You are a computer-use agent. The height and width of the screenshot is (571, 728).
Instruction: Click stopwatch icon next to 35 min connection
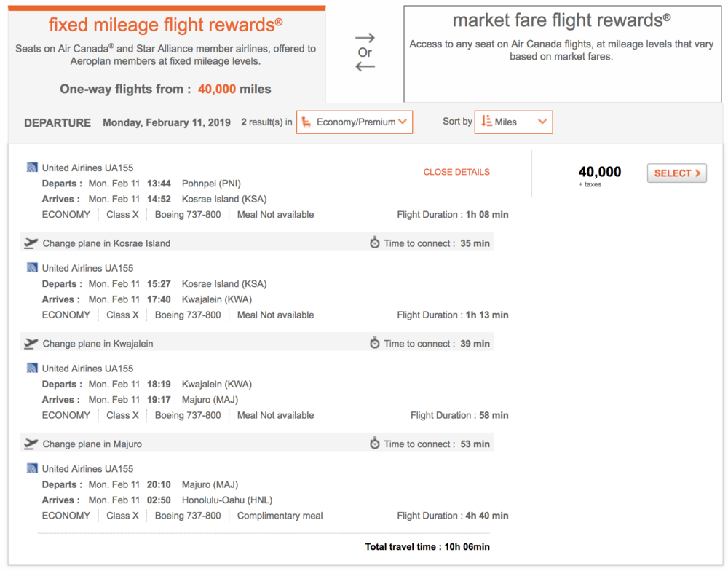tap(375, 243)
